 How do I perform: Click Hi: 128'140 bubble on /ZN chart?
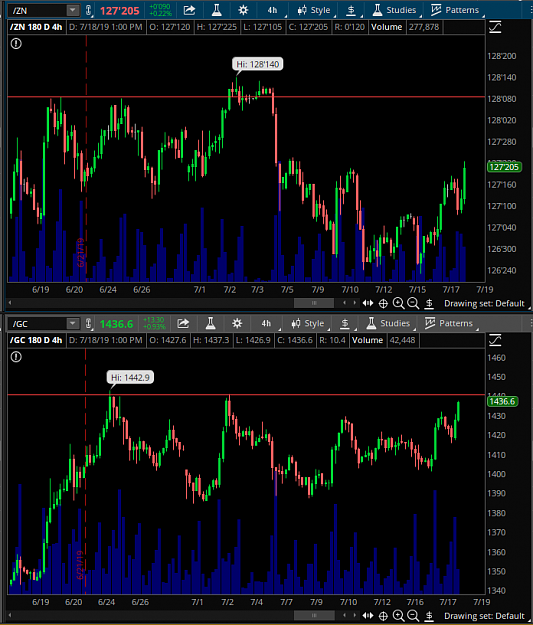point(258,64)
